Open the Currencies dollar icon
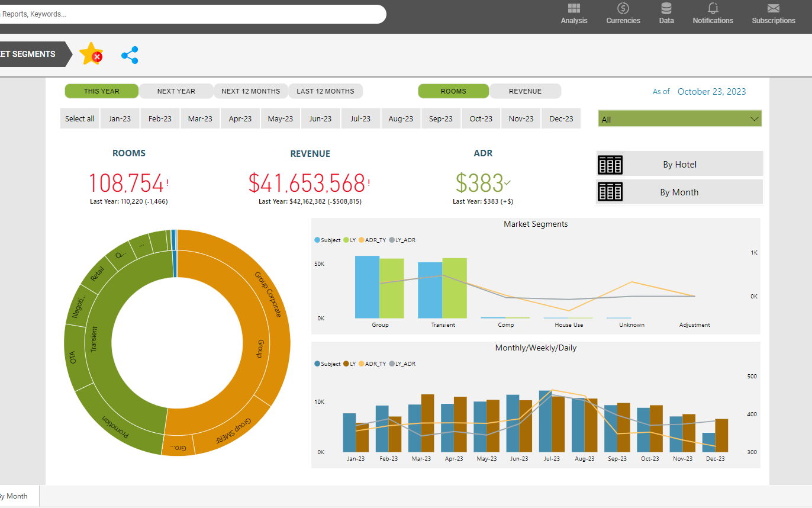 [x=623, y=8]
